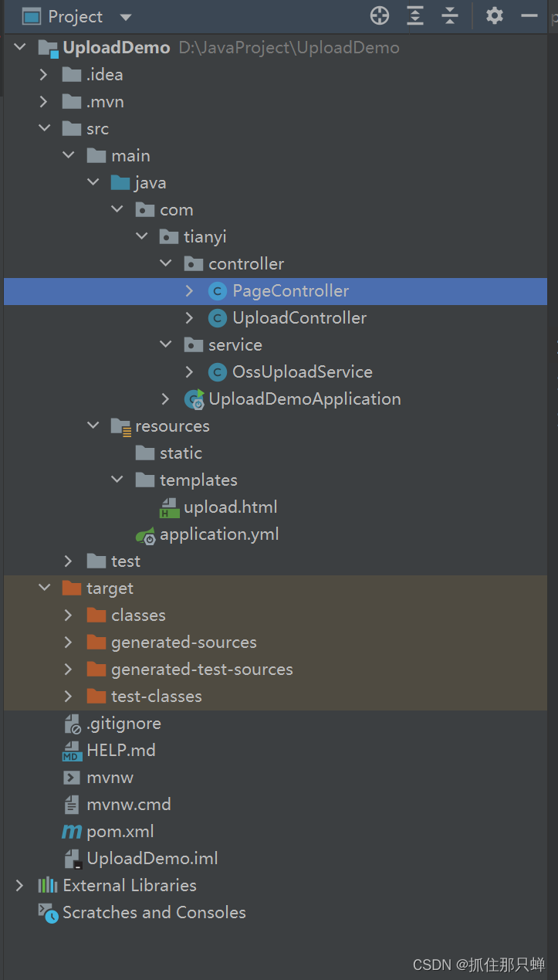Select the UploadDemoApplication class name
558x980 pixels.
[305, 399]
